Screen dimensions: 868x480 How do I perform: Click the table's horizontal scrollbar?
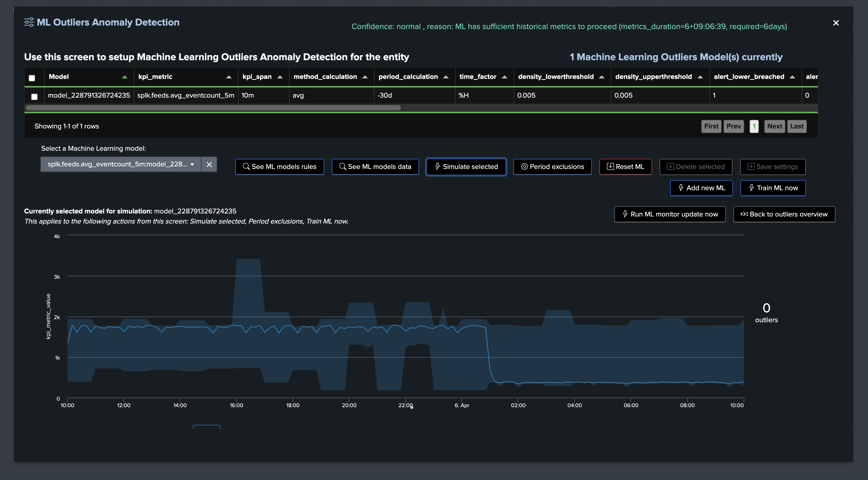[213, 108]
